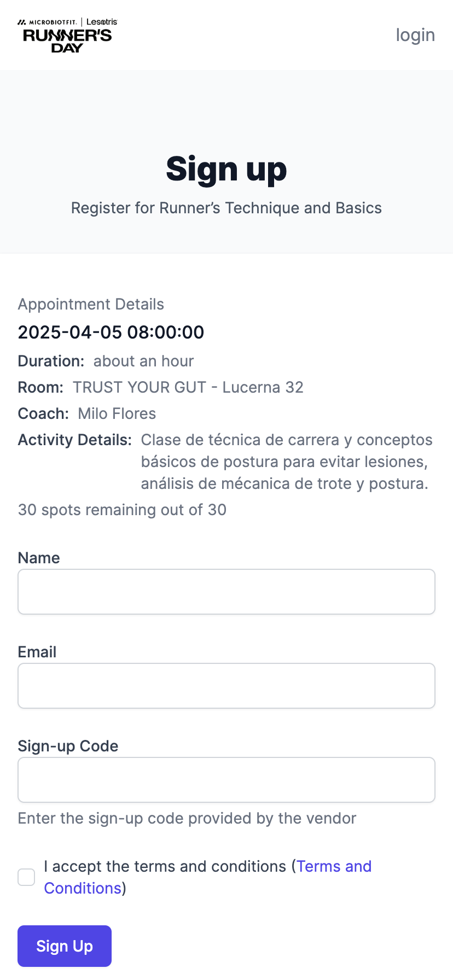Click the coach name Milo Flores

tap(117, 413)
